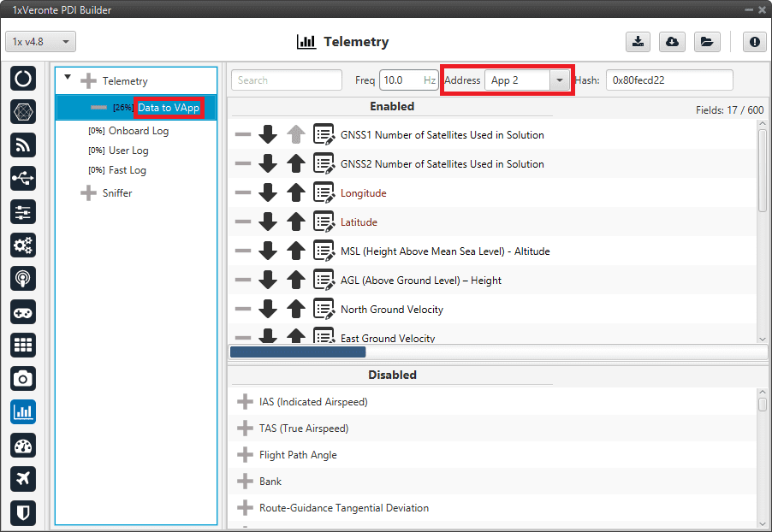Select Sniffer in the tree
Screen dimensions: 772x532
117,193
